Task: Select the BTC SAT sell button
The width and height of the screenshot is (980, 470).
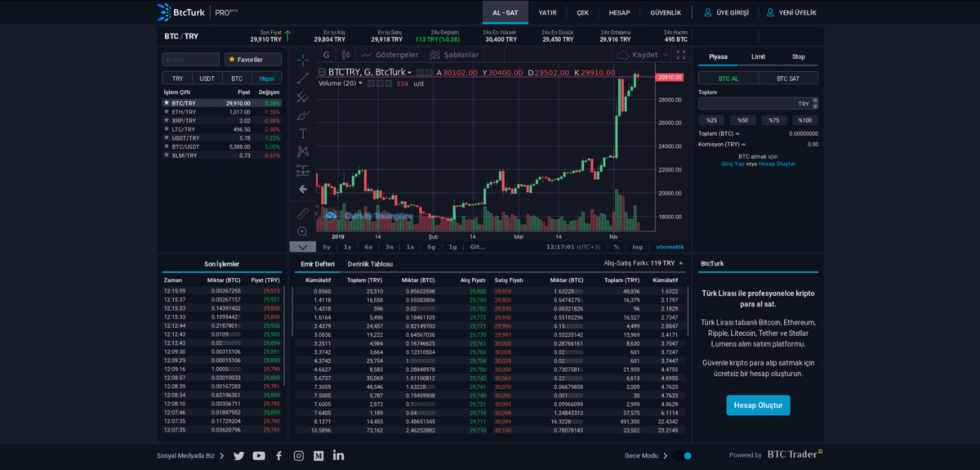Action: pos(788,78)
